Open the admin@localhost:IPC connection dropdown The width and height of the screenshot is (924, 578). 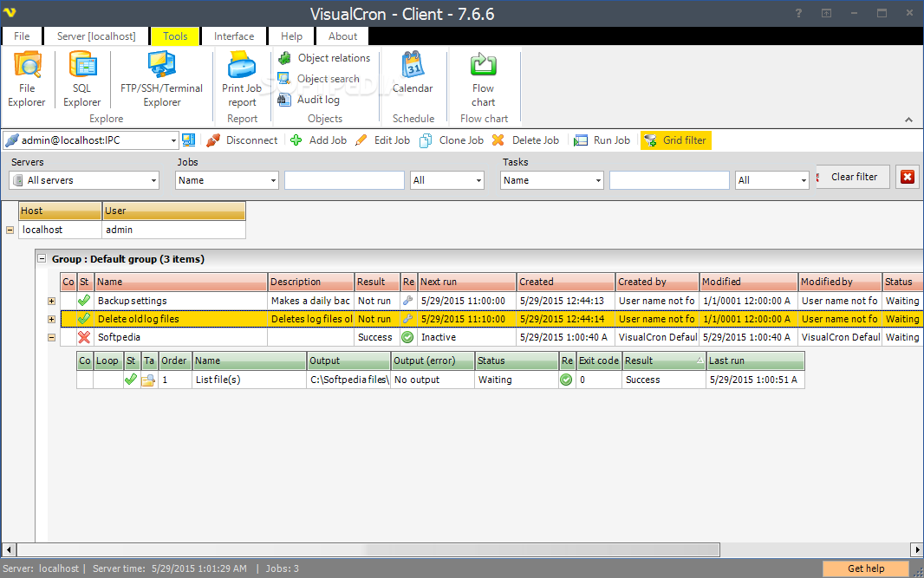(x=173, y=141)
